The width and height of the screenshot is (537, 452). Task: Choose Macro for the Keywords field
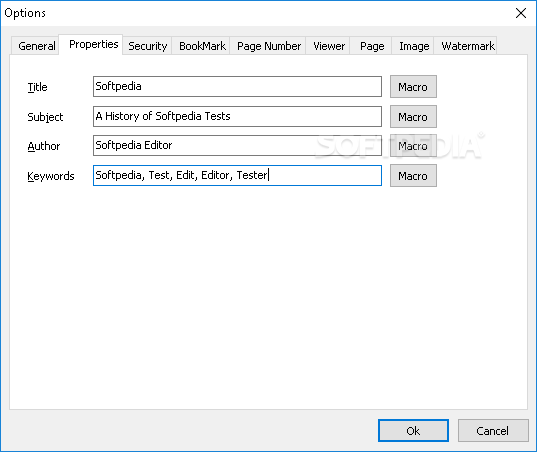[413, 176]
